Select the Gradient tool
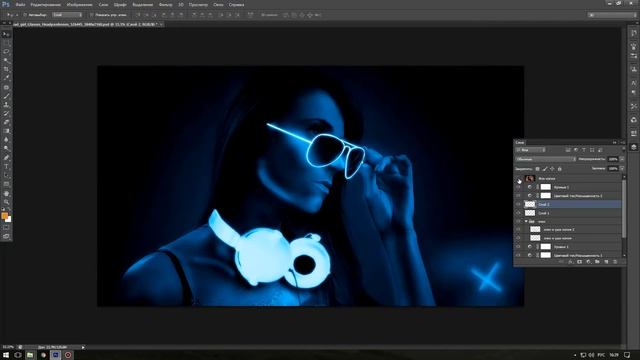Screen dimensions: 640x360 [6, 131]
